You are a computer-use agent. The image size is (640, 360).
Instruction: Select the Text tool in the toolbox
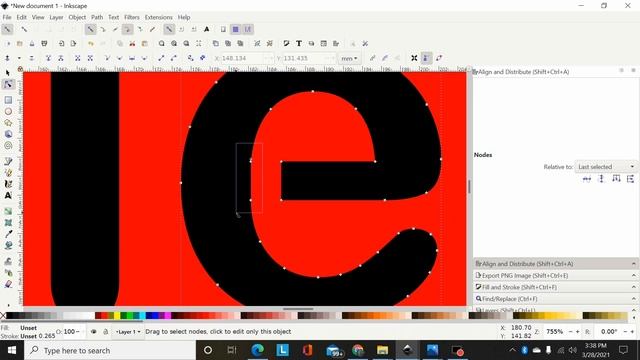click(x=8, y=196)
